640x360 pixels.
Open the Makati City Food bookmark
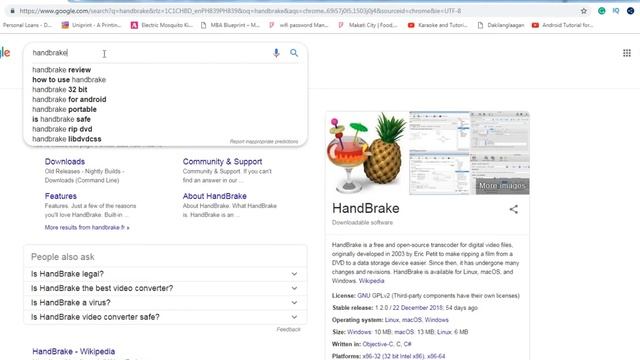click(x=368, y=25)
